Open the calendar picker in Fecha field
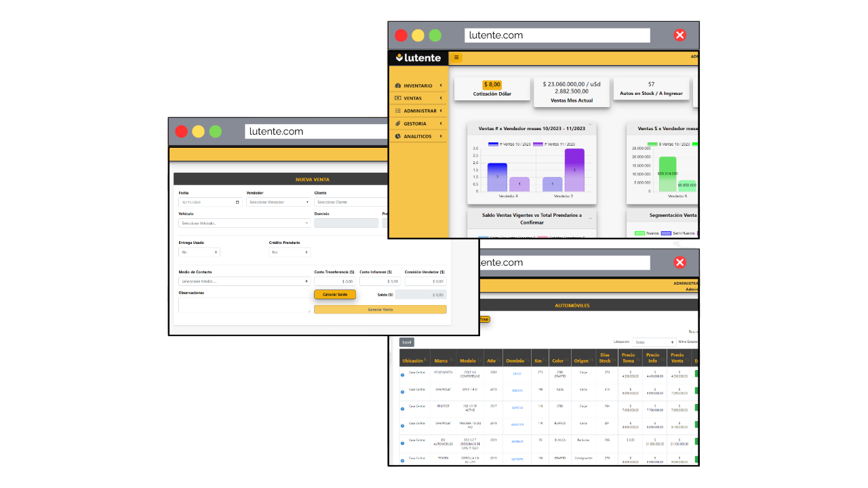868x488 pixels. (237, 202)
